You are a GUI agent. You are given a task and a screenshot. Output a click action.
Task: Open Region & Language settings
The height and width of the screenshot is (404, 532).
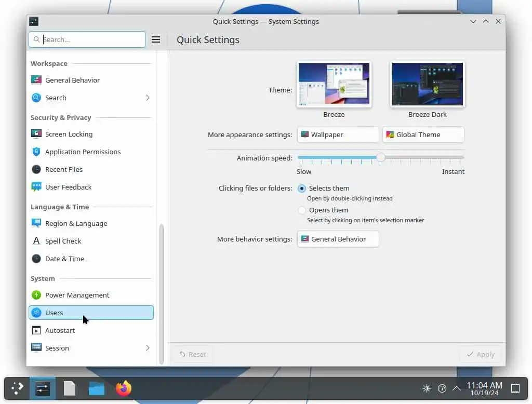point(91,223)
